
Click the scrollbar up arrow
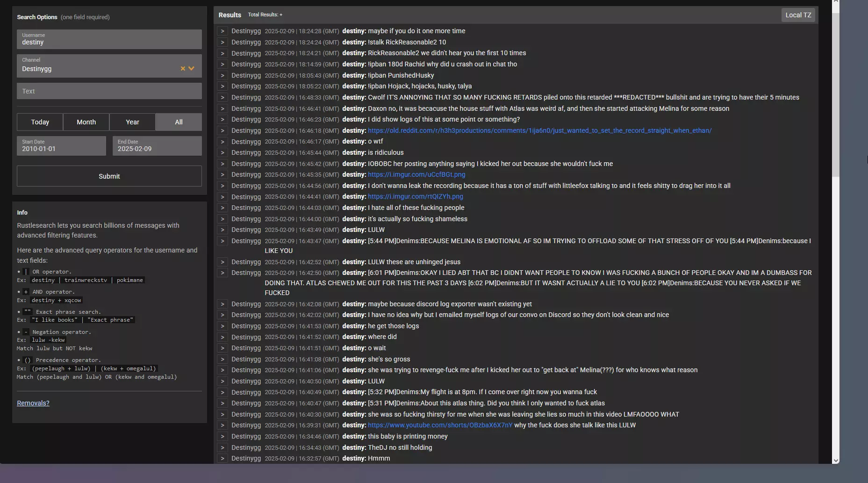pos(836,2)
